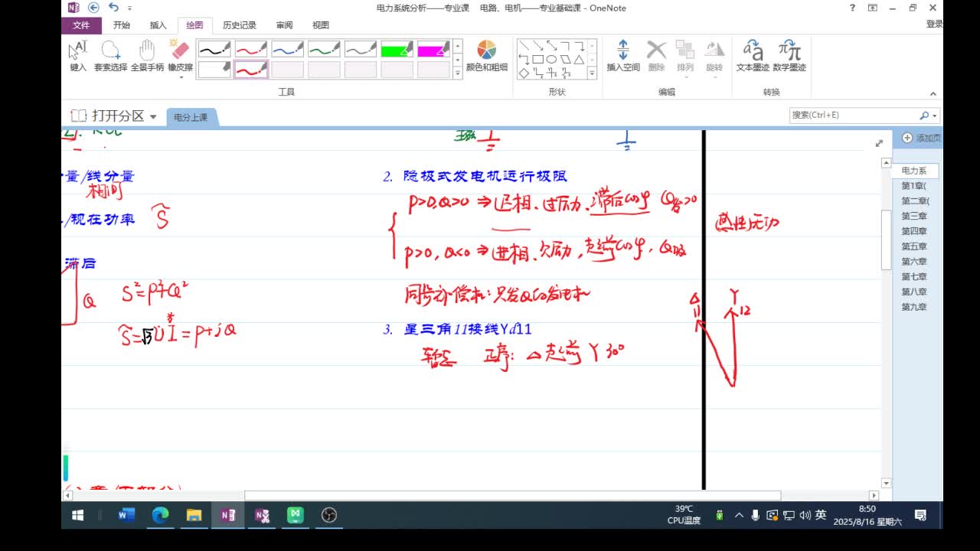Select the single arrow line shape
980x551 pixels.
[537, 46]
